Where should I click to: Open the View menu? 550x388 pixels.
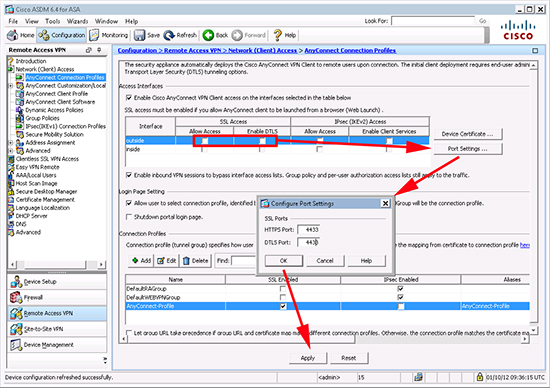[x=32, y=21]
